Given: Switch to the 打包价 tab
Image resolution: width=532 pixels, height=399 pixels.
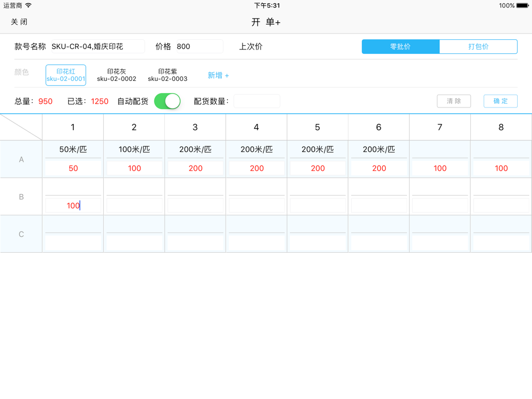Looking at the screenshot, I should click(478, 46).
